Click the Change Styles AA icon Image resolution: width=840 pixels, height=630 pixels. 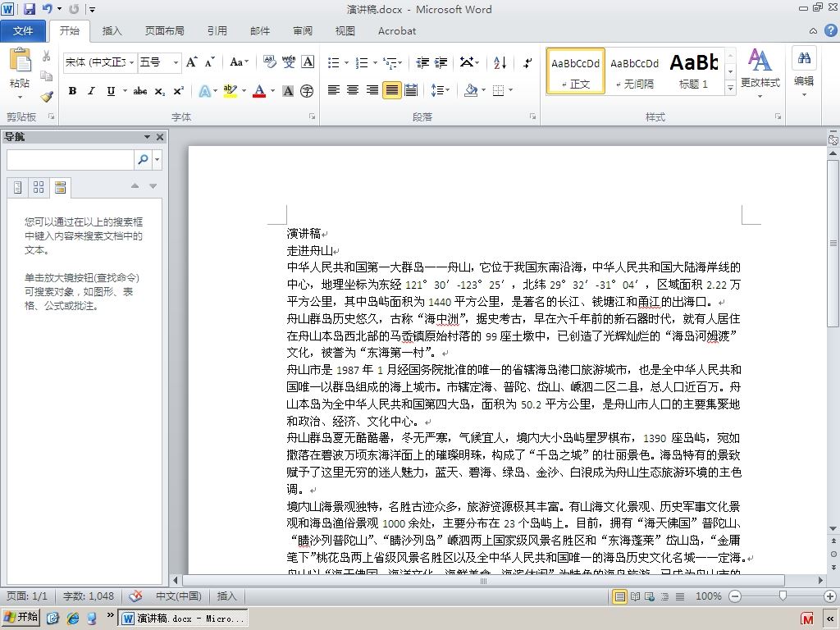(759, 60)
